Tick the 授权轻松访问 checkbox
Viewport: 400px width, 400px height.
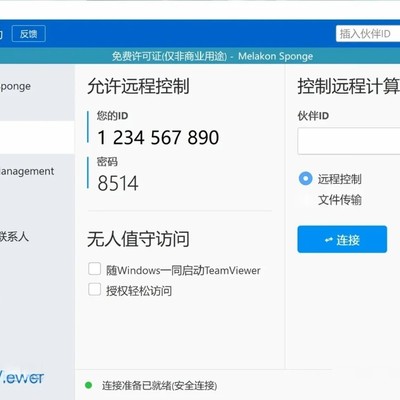(95, 289)
